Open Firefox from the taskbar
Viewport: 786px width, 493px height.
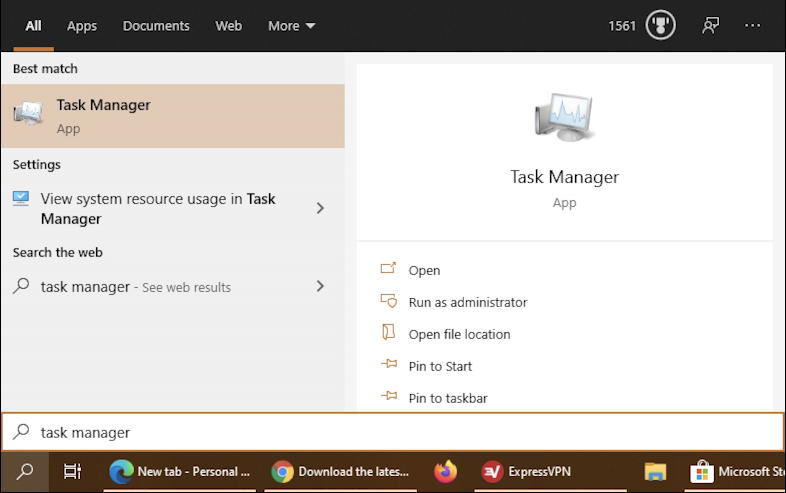445,471
